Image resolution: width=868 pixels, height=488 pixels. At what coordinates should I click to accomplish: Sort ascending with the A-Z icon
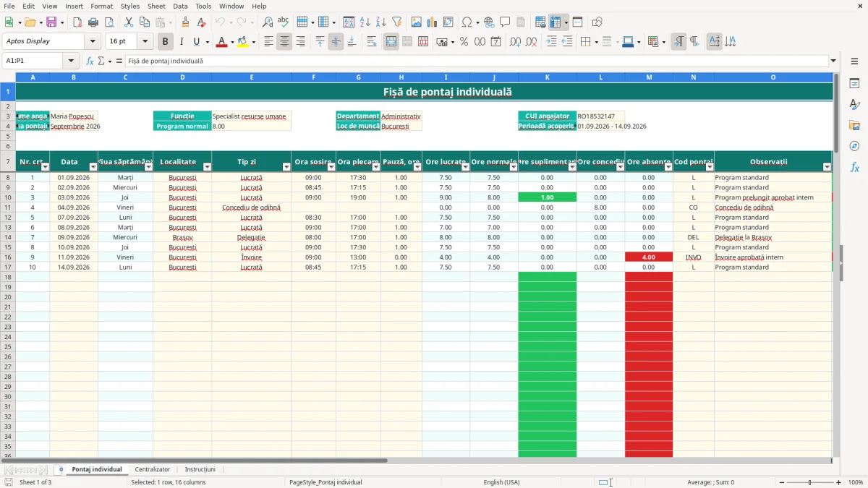365,22
